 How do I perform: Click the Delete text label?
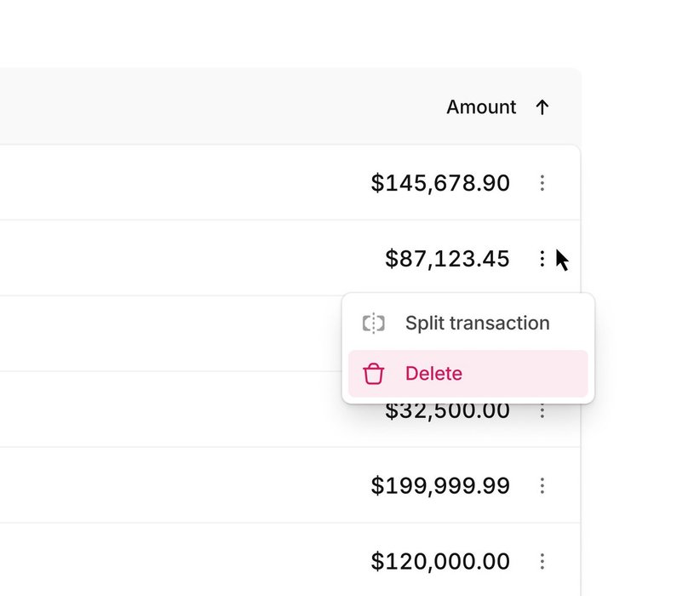[x=433, y=374]
